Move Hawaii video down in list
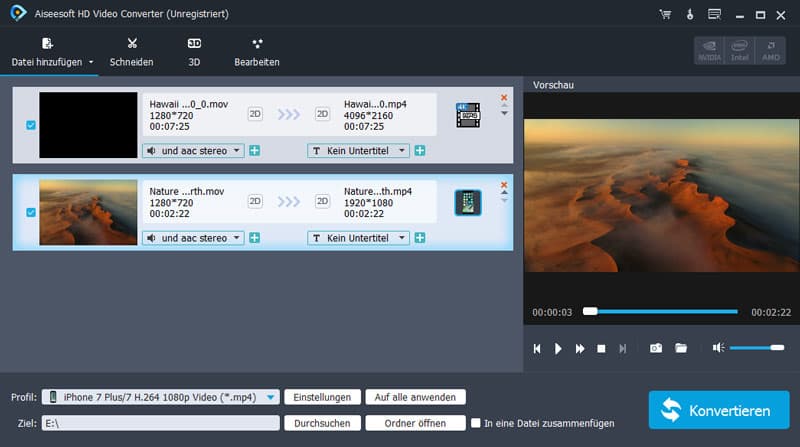The width and height of the screenshot is (800, 447). (504, 113)
